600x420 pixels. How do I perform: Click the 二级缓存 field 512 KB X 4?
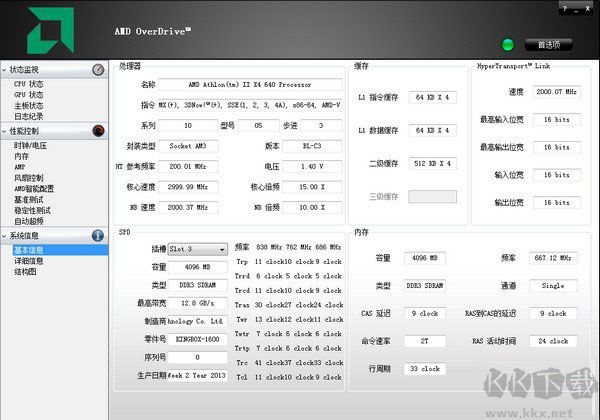[x=432, y=163]
